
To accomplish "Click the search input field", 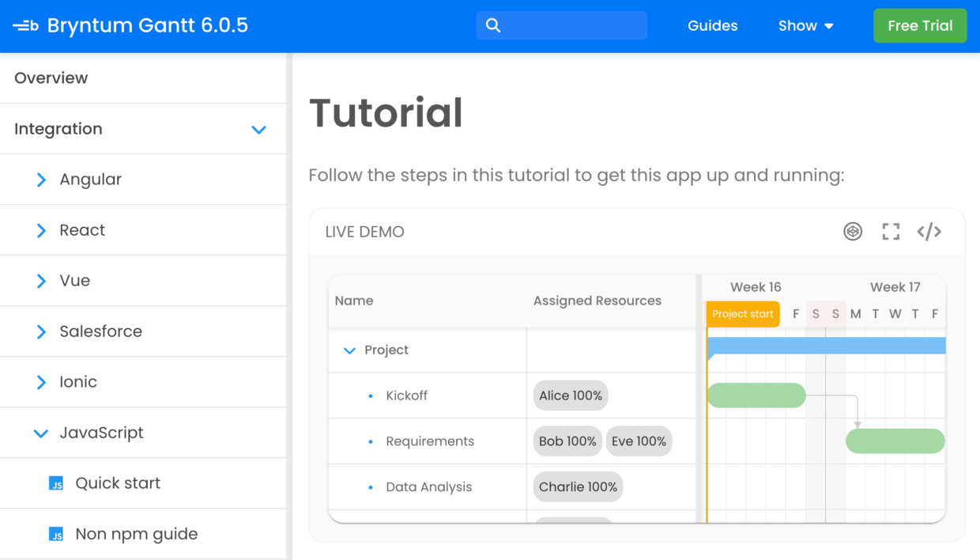I will [x=562, y=25].
